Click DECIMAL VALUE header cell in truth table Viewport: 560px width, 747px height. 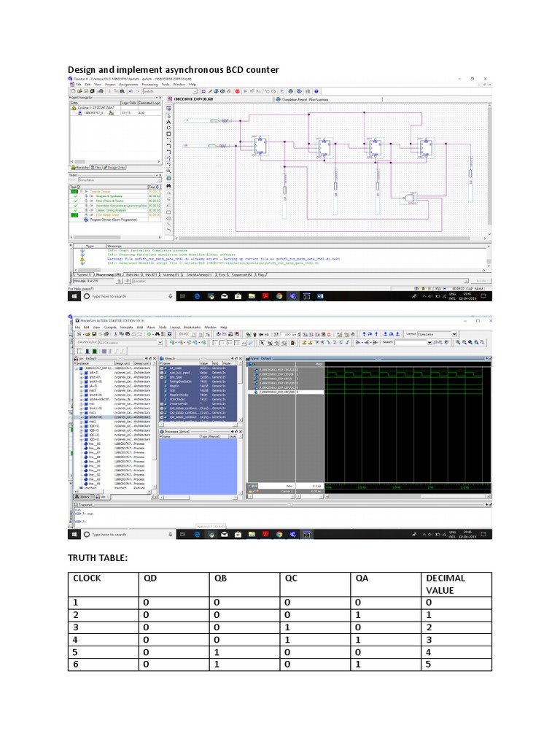click(x=456, y=584)
